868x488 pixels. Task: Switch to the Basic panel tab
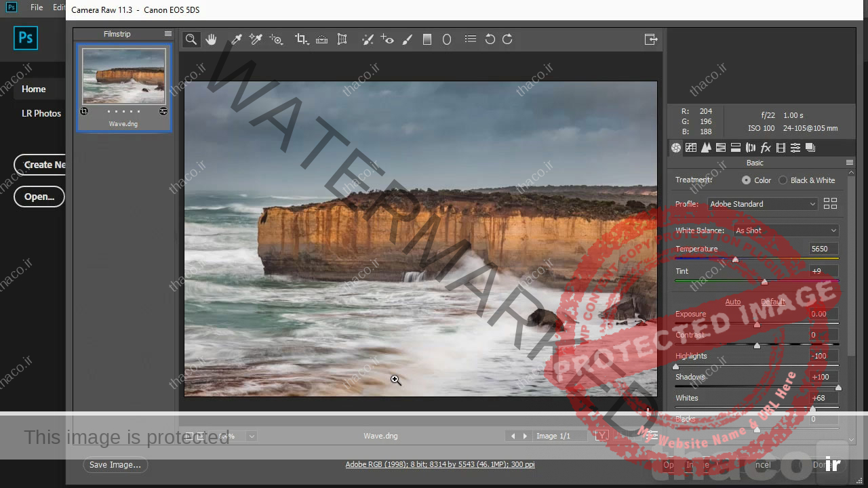pyautogui.click(x=676, y=148)
